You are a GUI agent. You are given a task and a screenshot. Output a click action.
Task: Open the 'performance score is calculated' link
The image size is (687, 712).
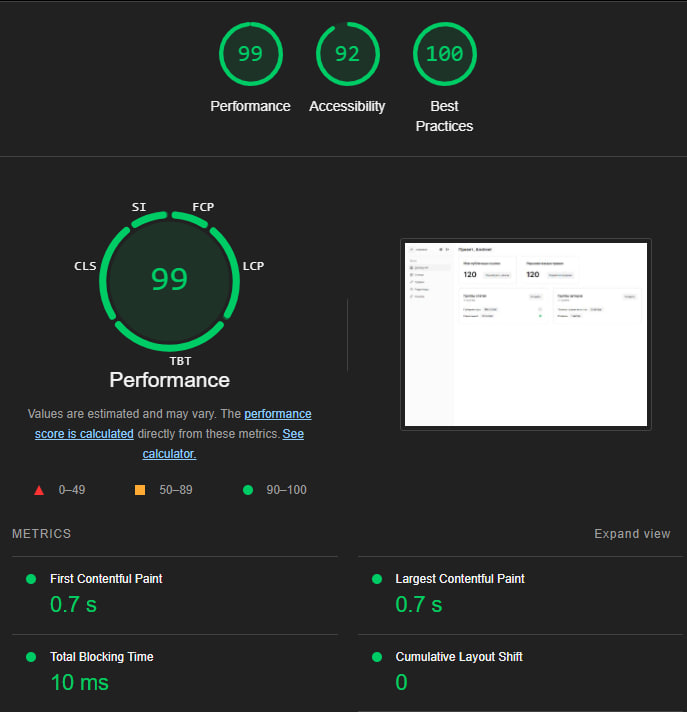point(173,424)
